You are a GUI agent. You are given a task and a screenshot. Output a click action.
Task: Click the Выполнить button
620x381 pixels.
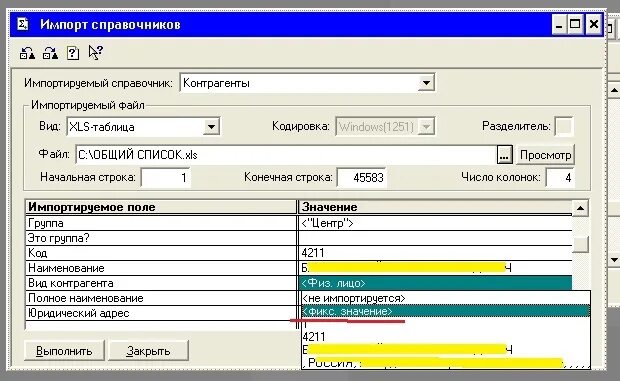(64, 351)
